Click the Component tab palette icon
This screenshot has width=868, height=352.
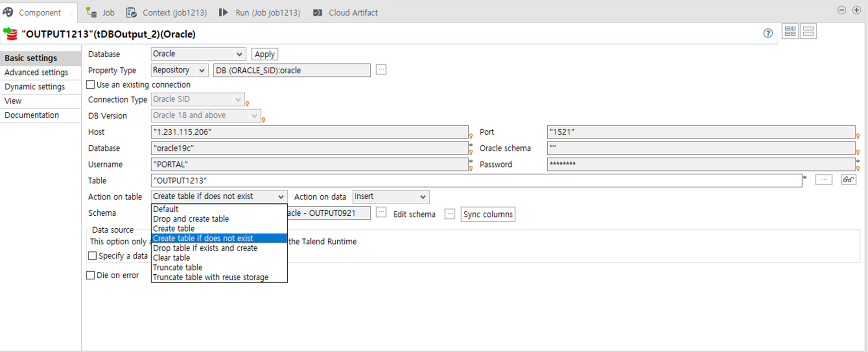(x=8, y=12)
